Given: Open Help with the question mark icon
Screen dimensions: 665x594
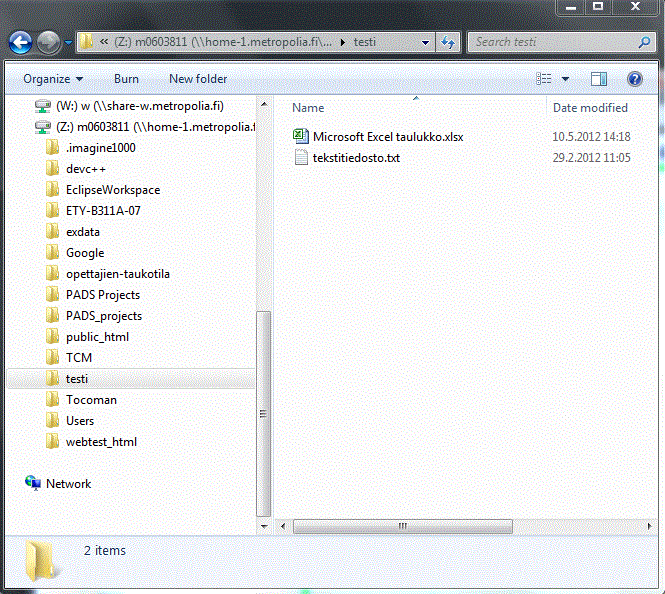Looking at the screenshot, I should (x=634, y=79).
